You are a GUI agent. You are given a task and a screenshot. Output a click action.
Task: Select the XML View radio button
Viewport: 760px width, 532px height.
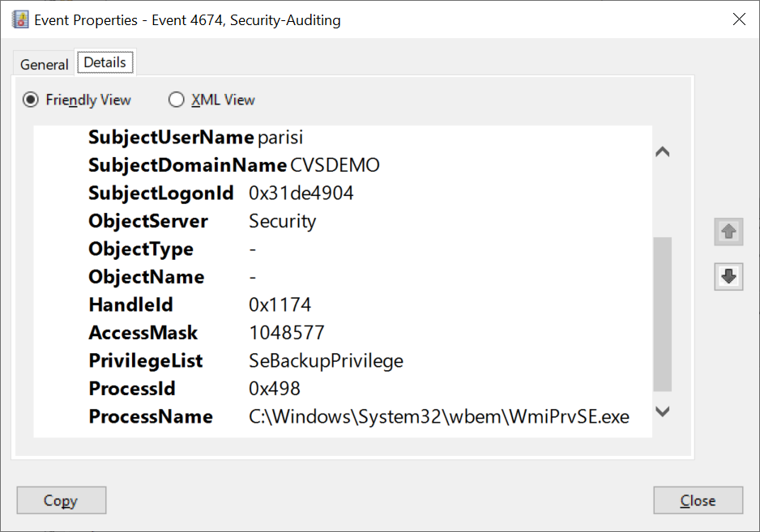176,100
